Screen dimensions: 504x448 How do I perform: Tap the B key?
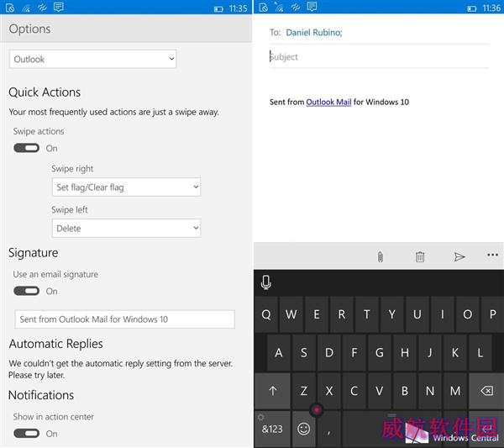[405, 391]
